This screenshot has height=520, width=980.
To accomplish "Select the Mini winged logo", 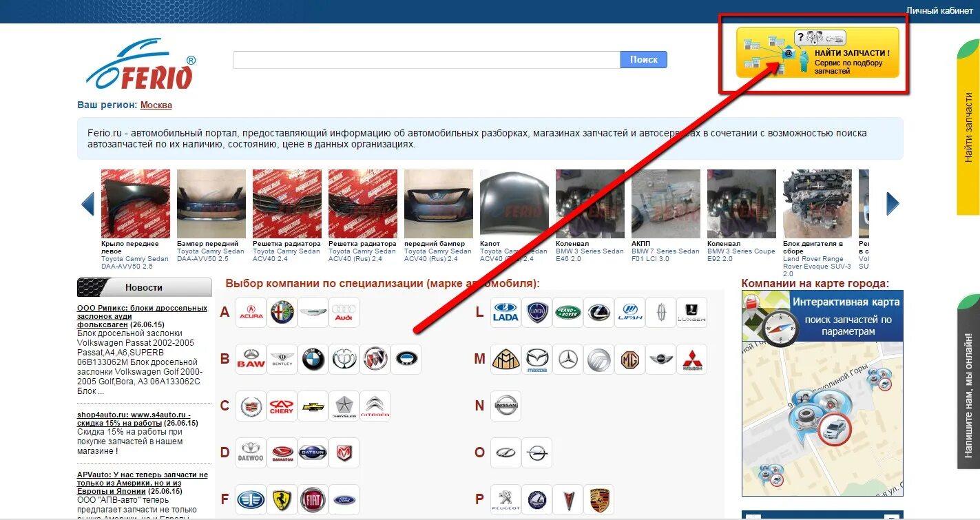I will 660,360.
